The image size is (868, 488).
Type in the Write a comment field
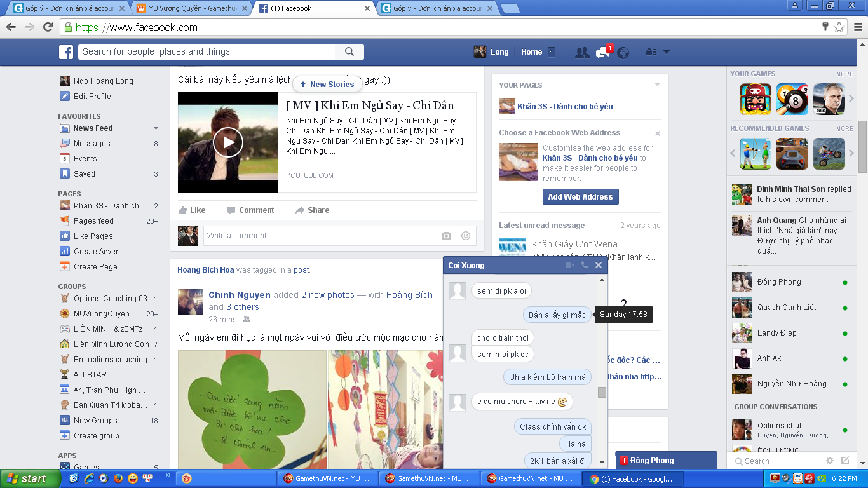click(x=318, y=236)
